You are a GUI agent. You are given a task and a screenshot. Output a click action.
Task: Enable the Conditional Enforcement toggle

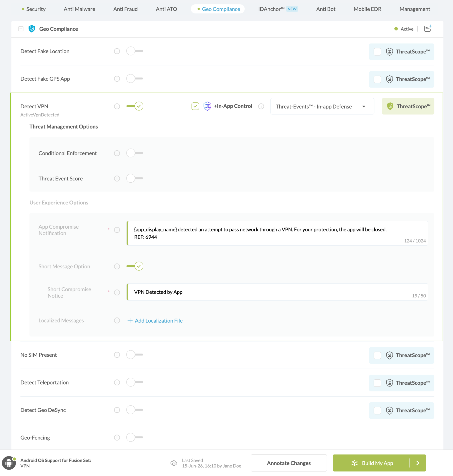coord(134,153)
